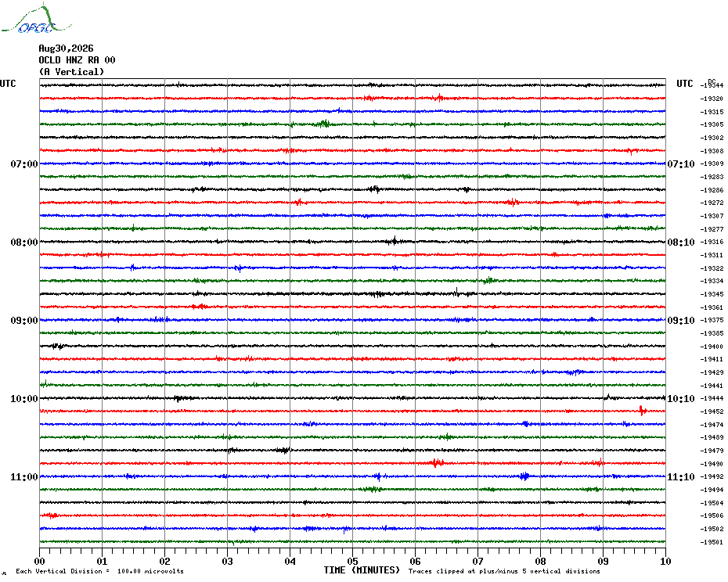728x582 pixels.
Task: Click DC offset value '-19492'
Action: coord(712,476)
